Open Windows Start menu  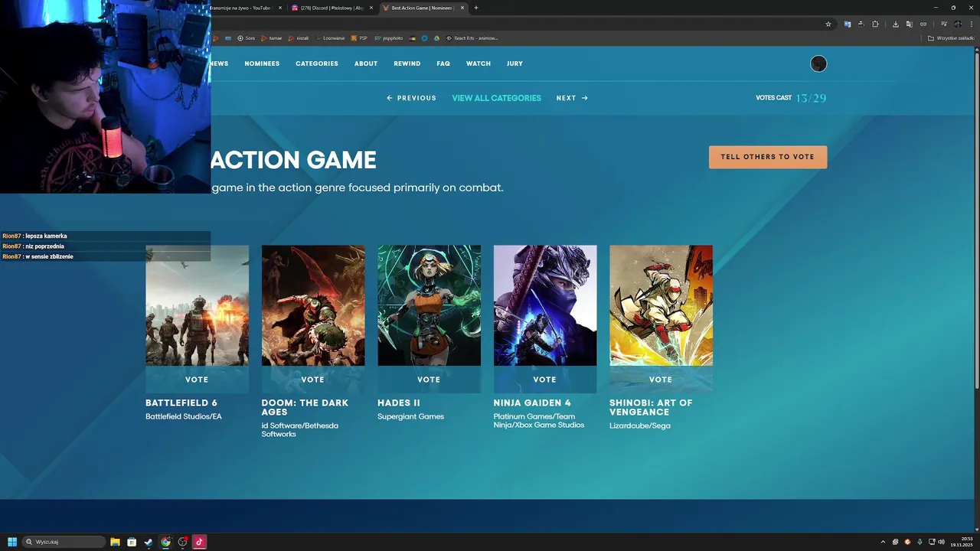coord(12,542)
